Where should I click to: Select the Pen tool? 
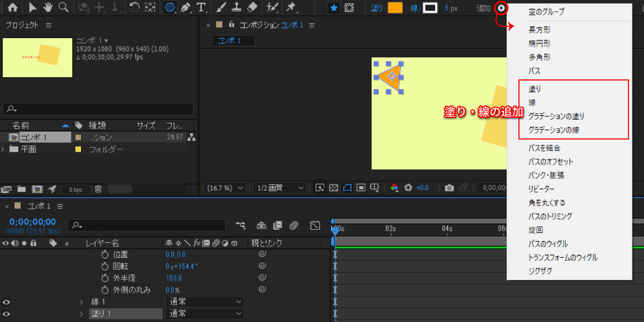point(186,8)
